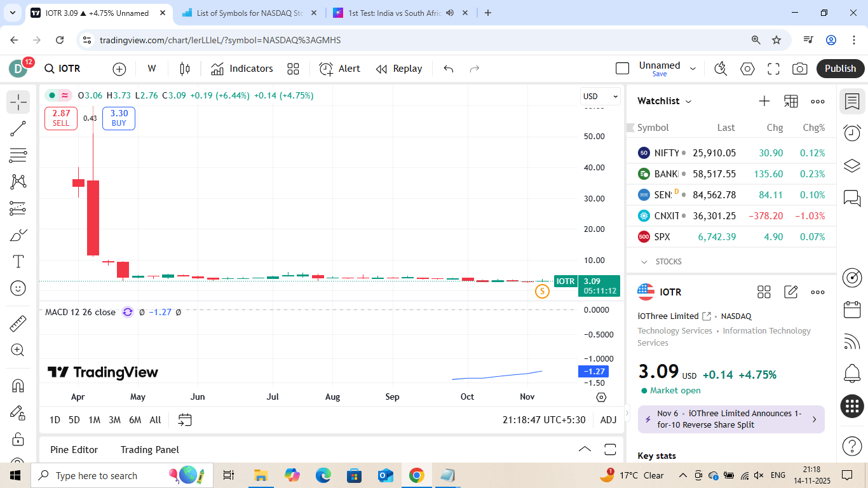Open the Fibonacci and Gann tools
The height and width of the screenshot is (488, 868).
tap(18, 155)
